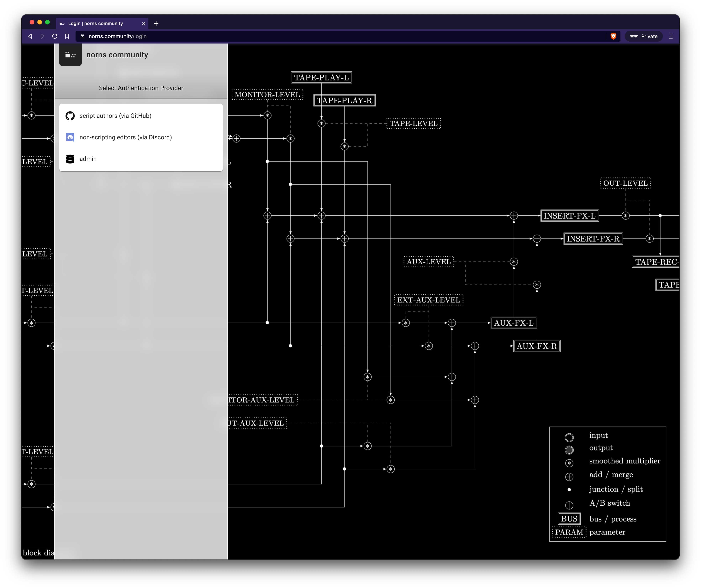Click the INSERT-FX-L block

click(569, 216)
